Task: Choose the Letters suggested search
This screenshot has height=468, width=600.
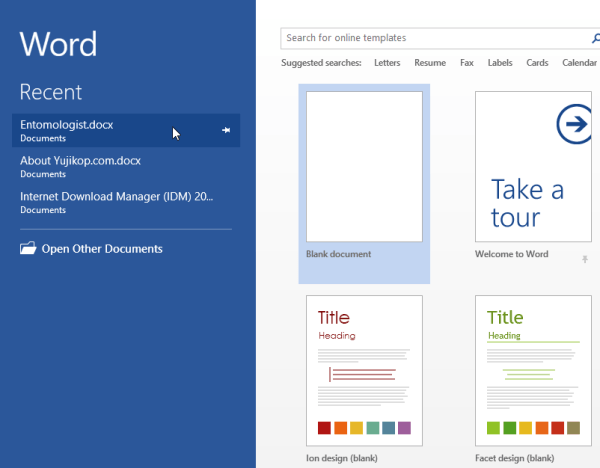Action: pos(387,63)
